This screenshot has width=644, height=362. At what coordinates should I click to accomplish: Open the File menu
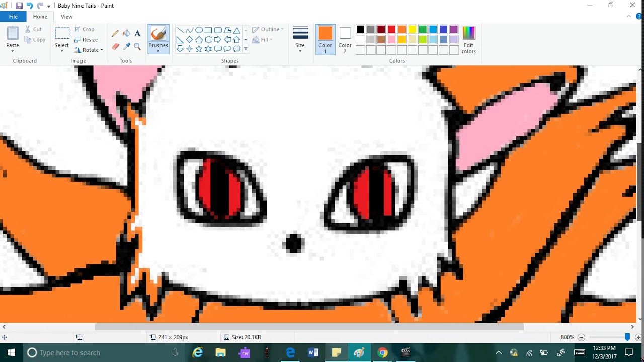click(13, 16)
